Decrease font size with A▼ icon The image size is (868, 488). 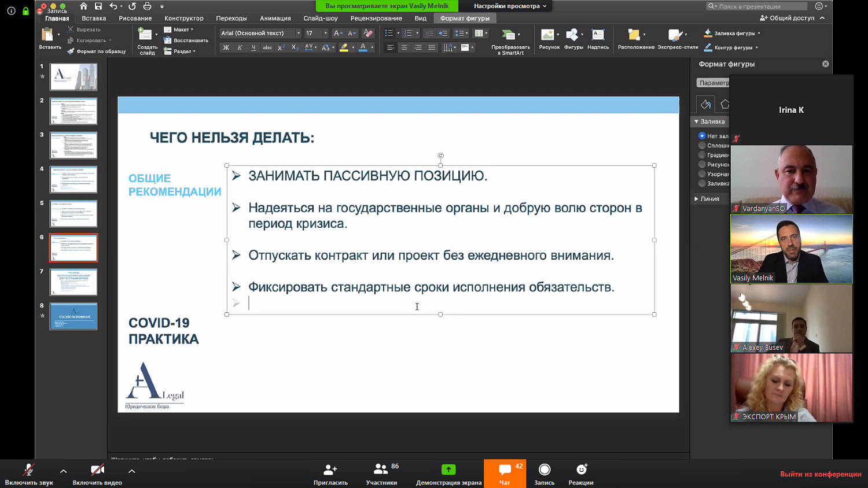[352, 34]
